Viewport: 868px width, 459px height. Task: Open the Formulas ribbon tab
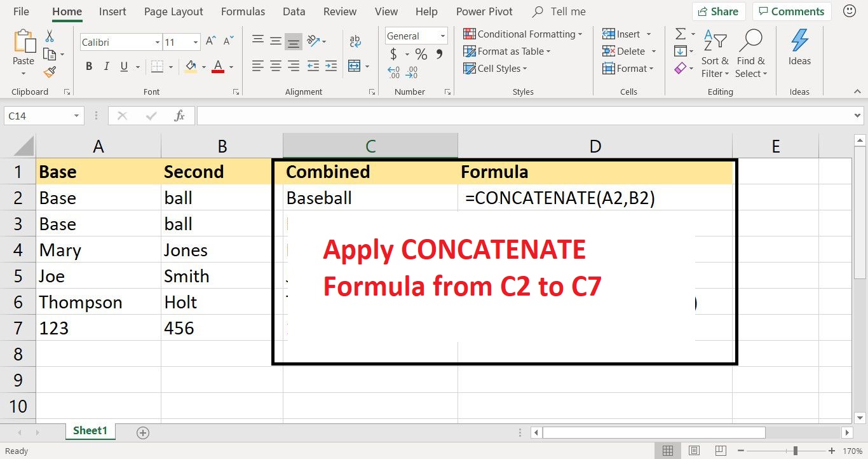(x=243, y=11)
